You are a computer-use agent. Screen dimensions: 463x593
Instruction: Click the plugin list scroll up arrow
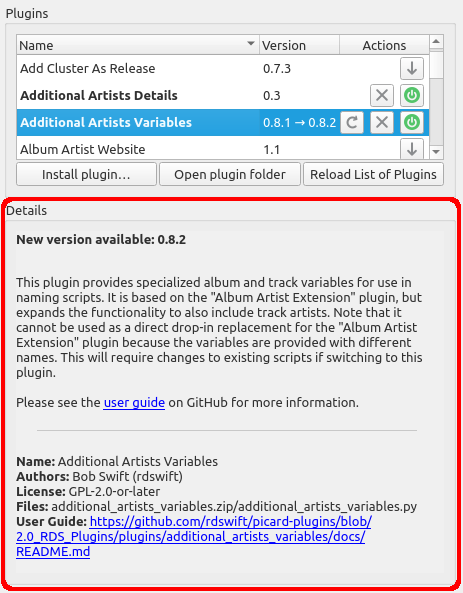(x=436, y=41)
